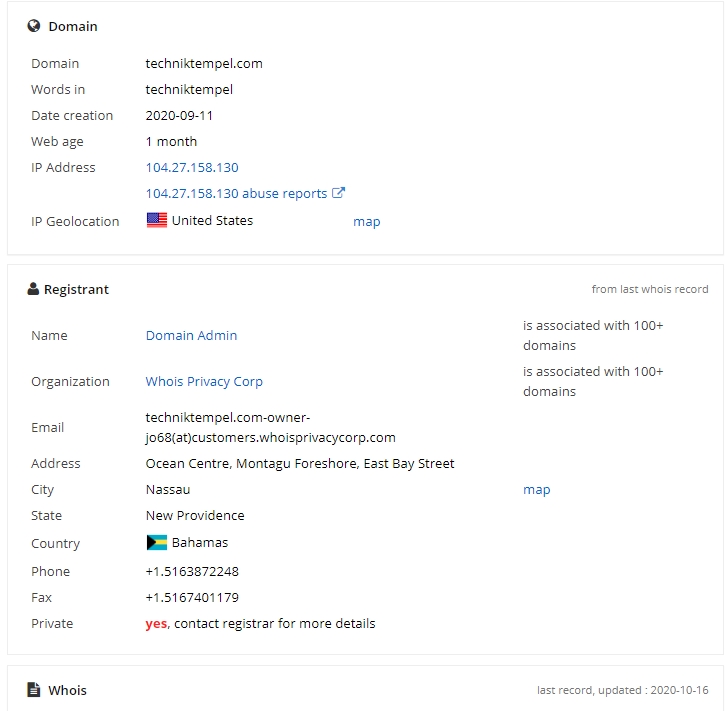The height and width of the screenshot is (711, 726).
Task: Click the globe icon beside Domain heading
Action: point(34,26)
